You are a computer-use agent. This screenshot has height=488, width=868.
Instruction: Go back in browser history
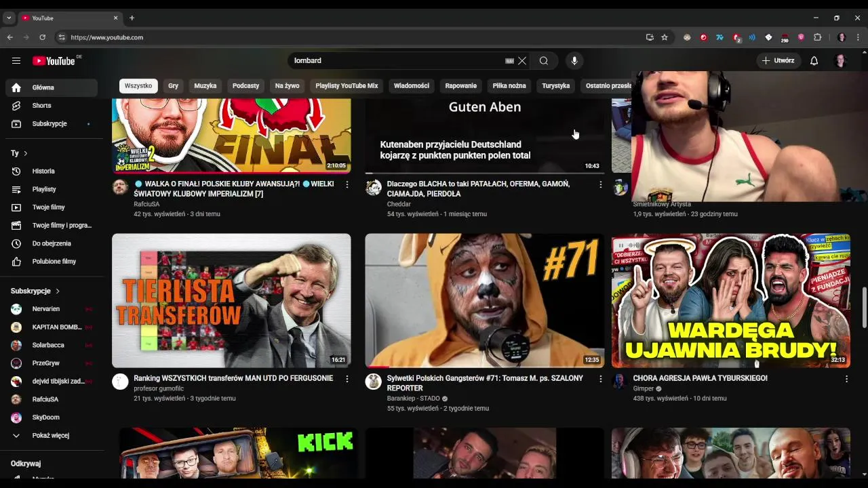9,37
